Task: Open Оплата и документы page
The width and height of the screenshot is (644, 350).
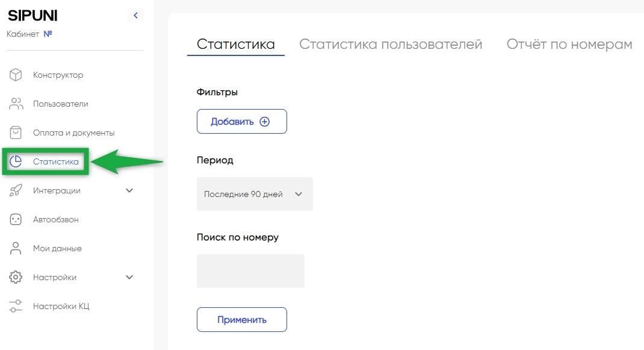Action: coord(73,133)
